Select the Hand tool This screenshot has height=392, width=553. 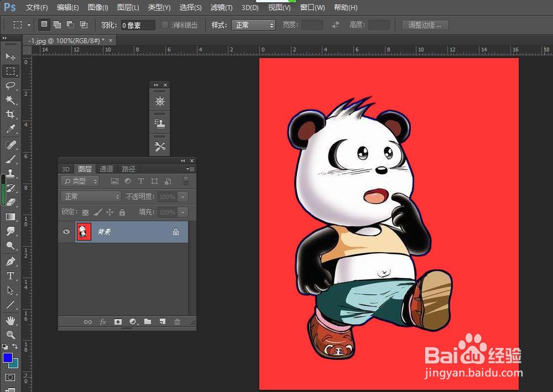click(x=10, y=321)
